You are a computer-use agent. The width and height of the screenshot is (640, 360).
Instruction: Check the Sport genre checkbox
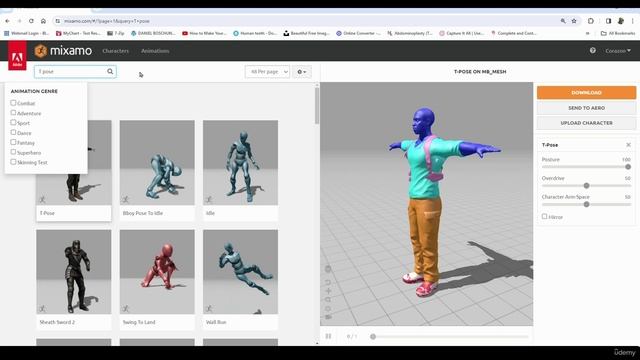point(13,122)
